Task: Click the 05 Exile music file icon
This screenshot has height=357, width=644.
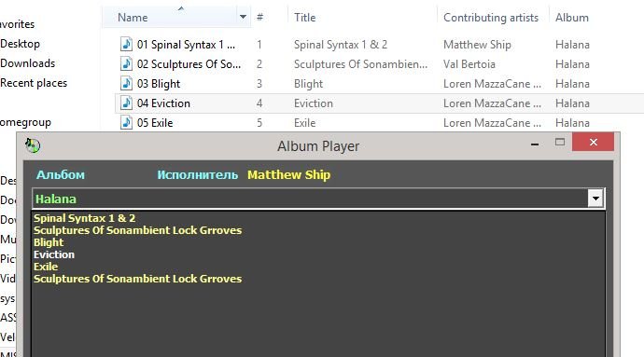Action: tap(126, 123)
